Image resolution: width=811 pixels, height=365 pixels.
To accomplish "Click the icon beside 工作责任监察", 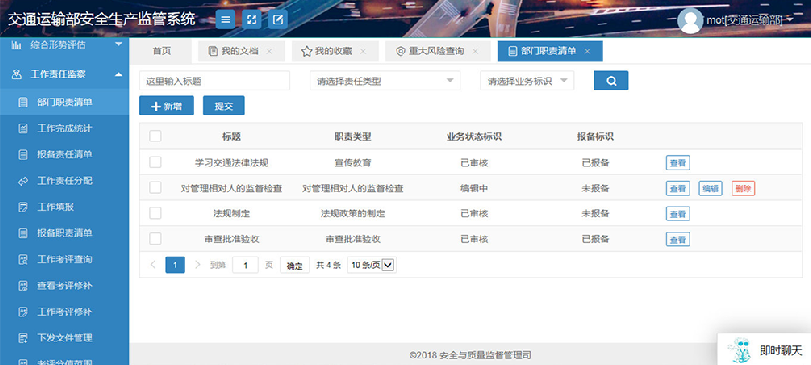I will click(17, 74).
